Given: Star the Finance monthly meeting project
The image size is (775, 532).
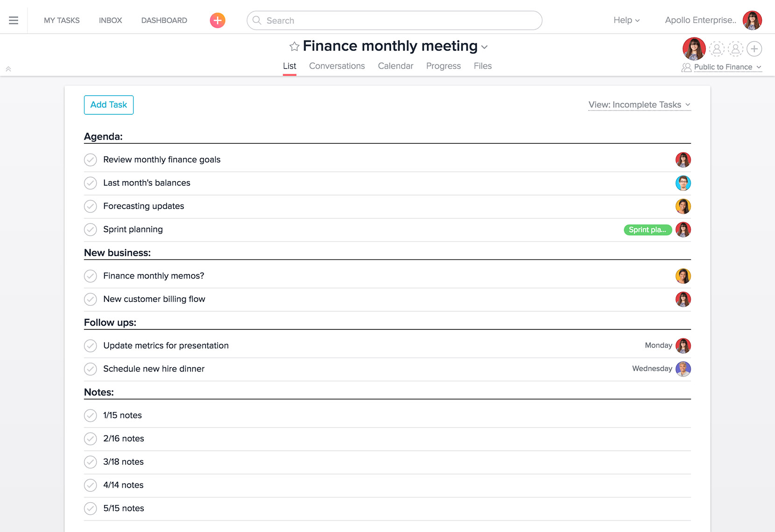Looking at the screenshot, I should (x=293, y=46).
